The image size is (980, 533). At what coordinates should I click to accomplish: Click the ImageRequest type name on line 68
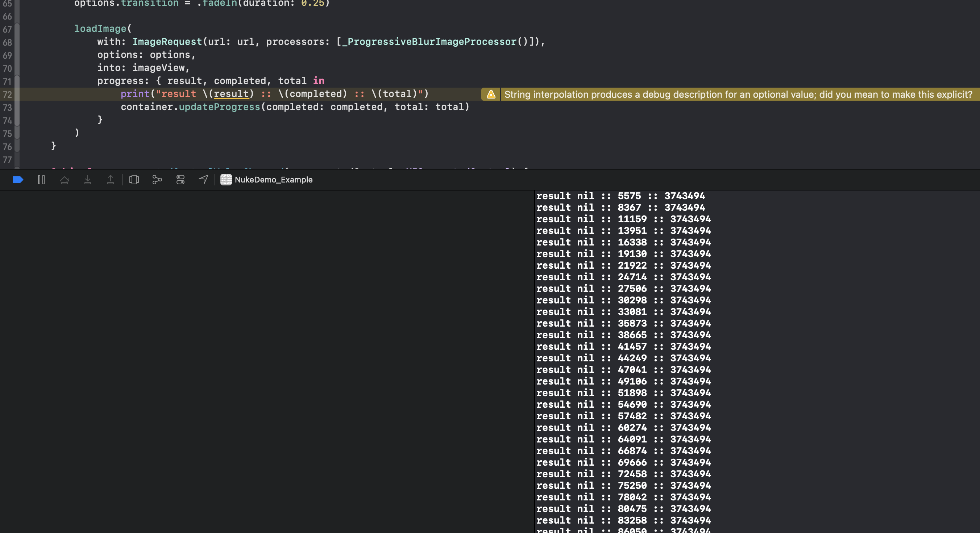[x=167, y=41]
